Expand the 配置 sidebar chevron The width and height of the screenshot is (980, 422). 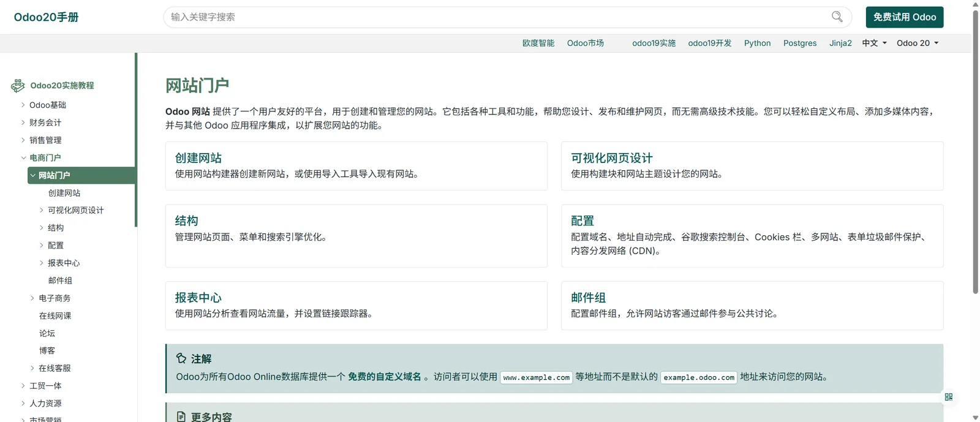pos(42,245)
